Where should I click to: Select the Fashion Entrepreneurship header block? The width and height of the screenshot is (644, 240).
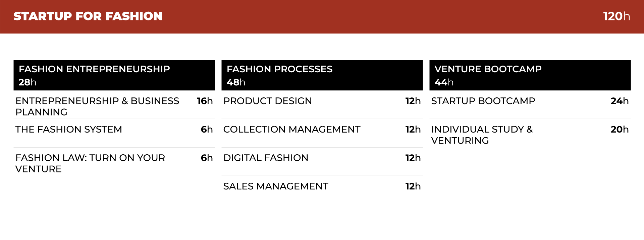[114, 75]
